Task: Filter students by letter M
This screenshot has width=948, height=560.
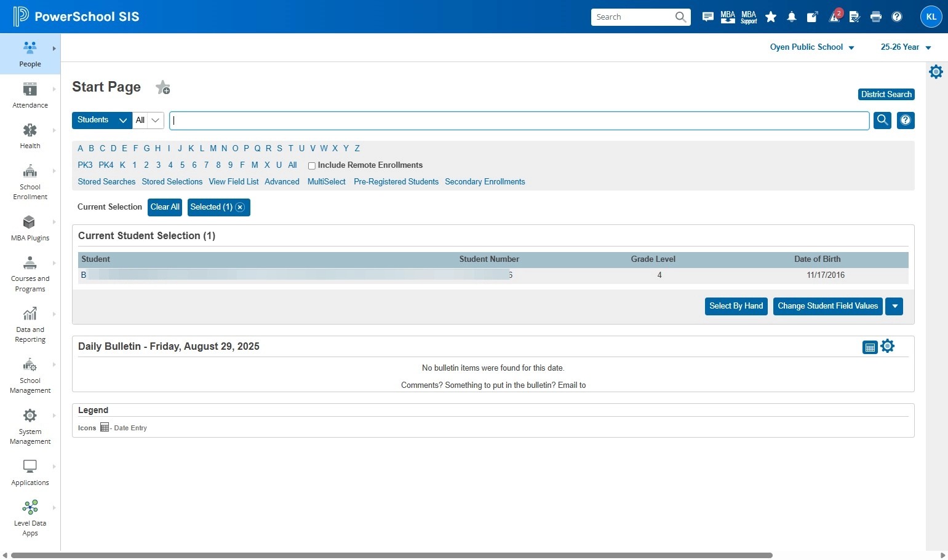Action: tap(213, 148)
